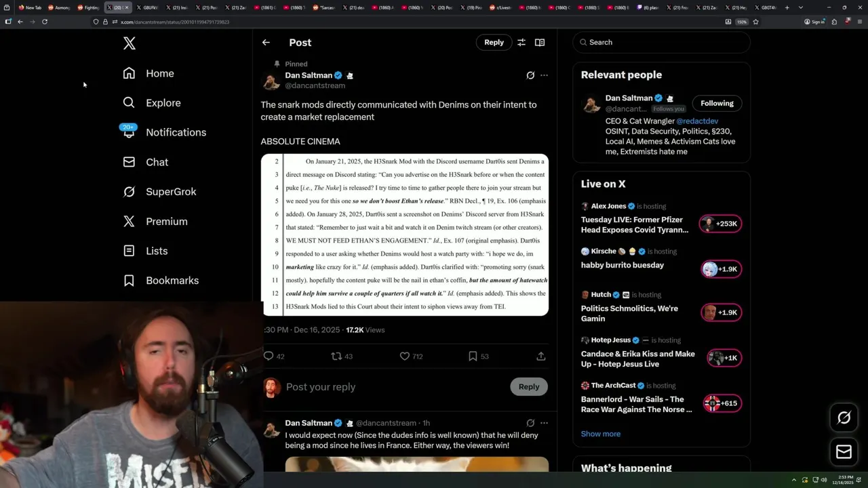Open Hotep Jesus's Candace & Erika live stream
The height and width of the screenshot is (488, 868).
pos(638,359)
